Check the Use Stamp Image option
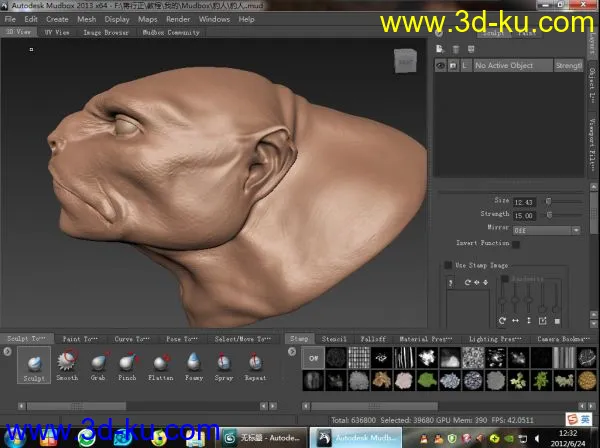Screen dimensions: 600x448 pos(447,265)
